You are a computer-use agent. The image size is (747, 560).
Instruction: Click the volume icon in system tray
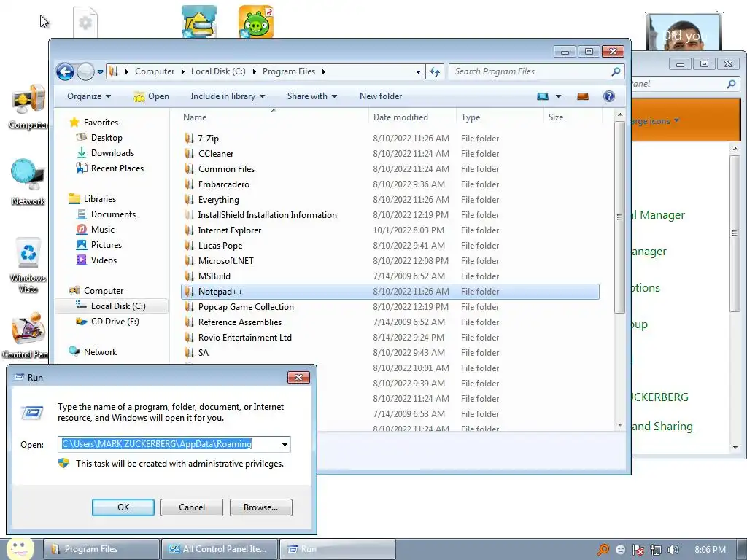pyautogui.click(x=673, y=550)
